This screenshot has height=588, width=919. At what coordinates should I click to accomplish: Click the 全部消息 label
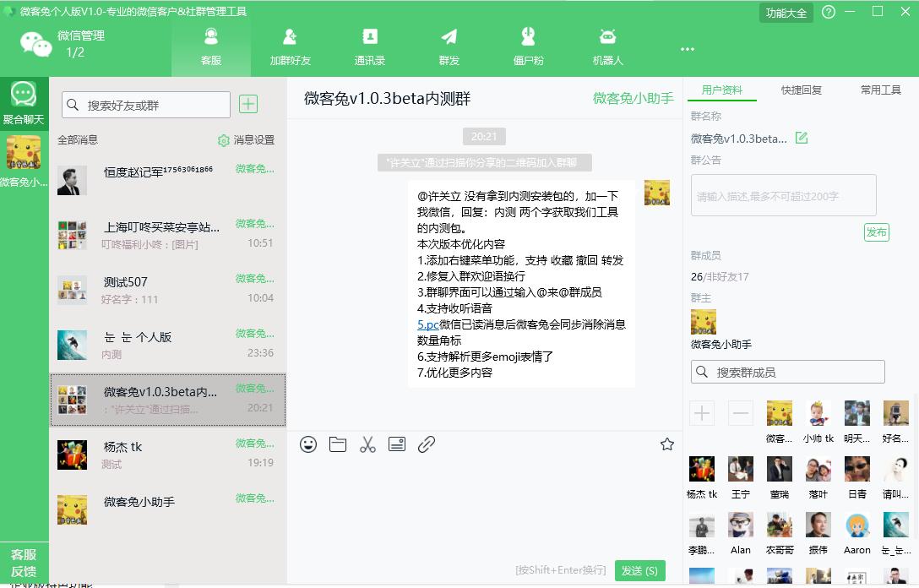pyautogui.click(x=78, y=140)
